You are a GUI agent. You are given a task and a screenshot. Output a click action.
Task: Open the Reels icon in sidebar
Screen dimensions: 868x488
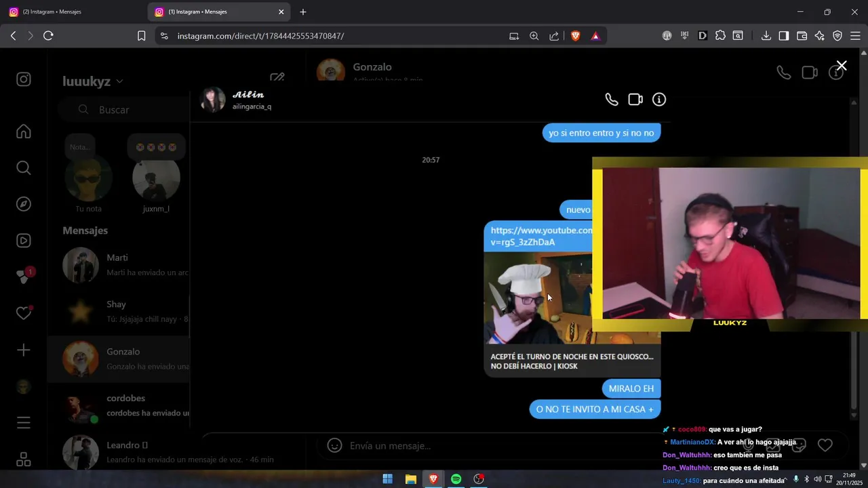click(24, 241)
